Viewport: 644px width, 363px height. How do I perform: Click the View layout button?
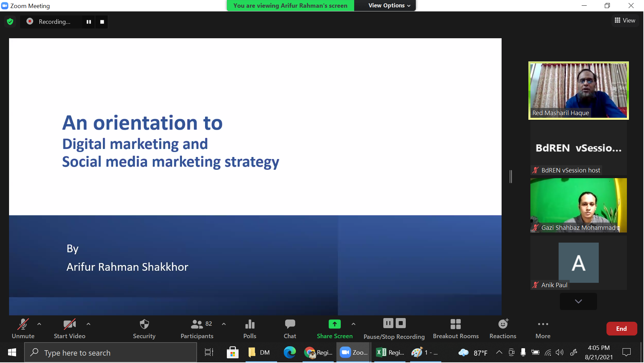point(625,20)
